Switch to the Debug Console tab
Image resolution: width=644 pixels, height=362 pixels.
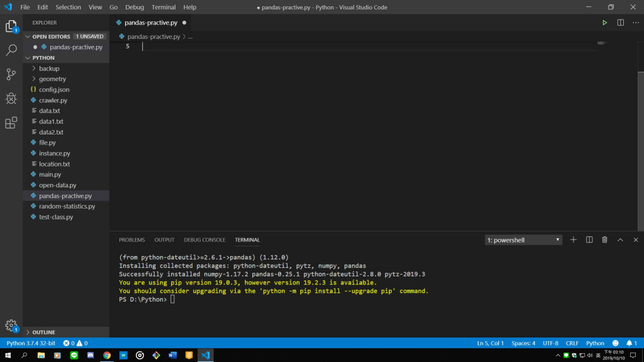pyautogui.click(x=204, y=239)
